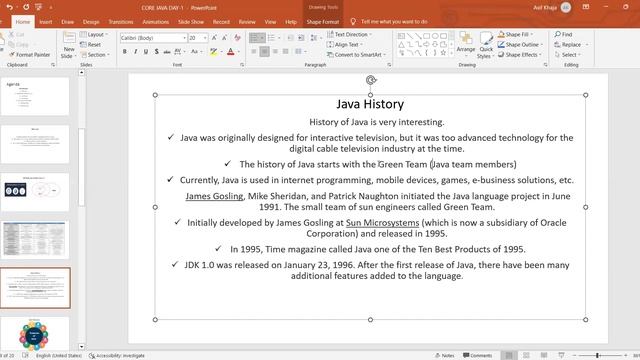This screenshot has width=640, height=360.
Task: Click the Reset slide button
Action: click(91, 44)
